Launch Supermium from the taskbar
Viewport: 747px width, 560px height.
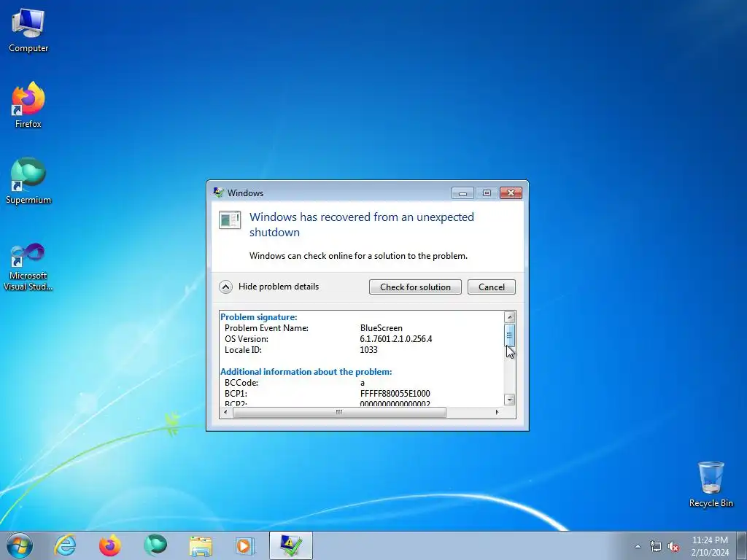click(x=155, y=545)
